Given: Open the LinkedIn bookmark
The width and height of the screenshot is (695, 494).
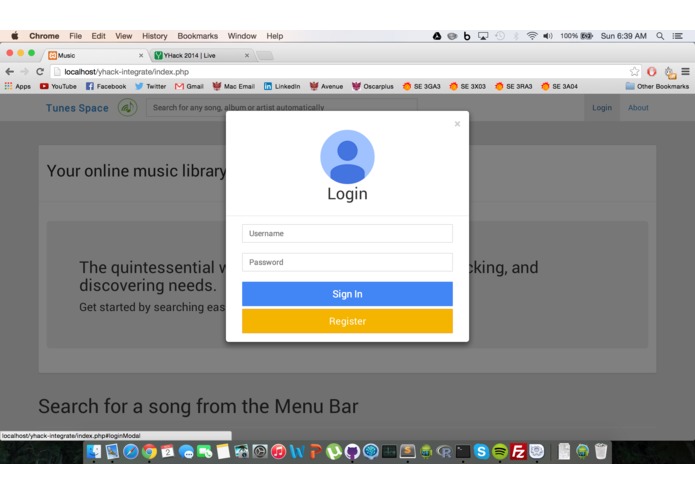Looking at the screenshot, I should 282,86.
